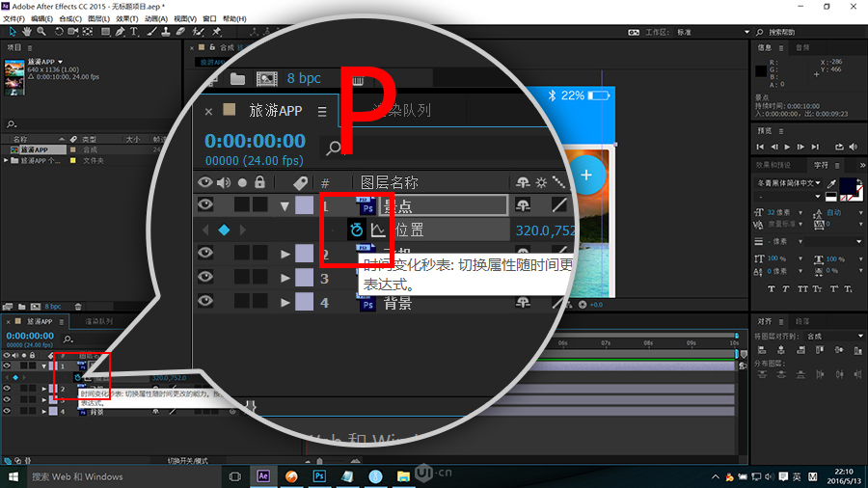The height and width of the screenshot is (488, 868).
Task: Toggle faux bold in Character panel
Action: click(x=772, y=288)
